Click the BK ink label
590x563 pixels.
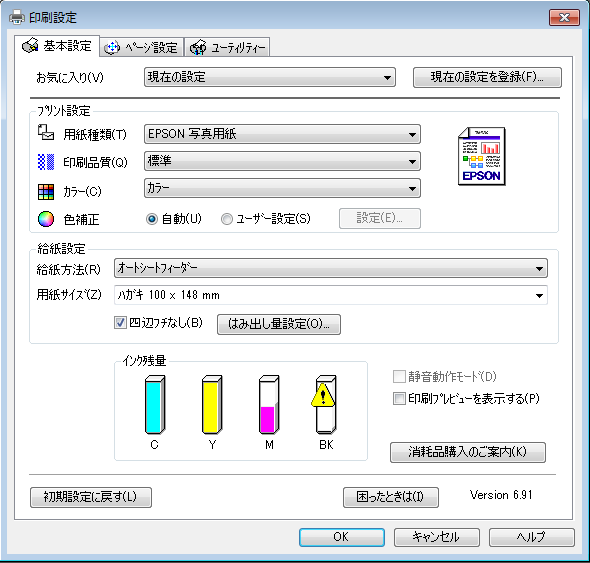326,445
